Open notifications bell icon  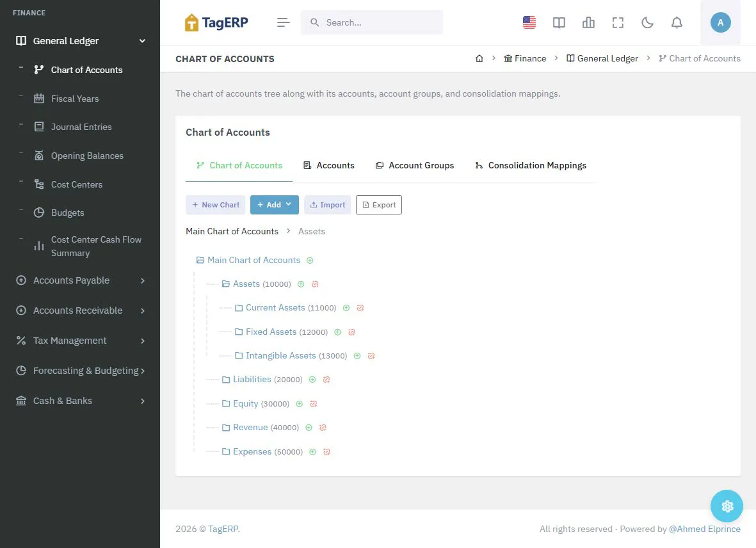click(677, 22)
